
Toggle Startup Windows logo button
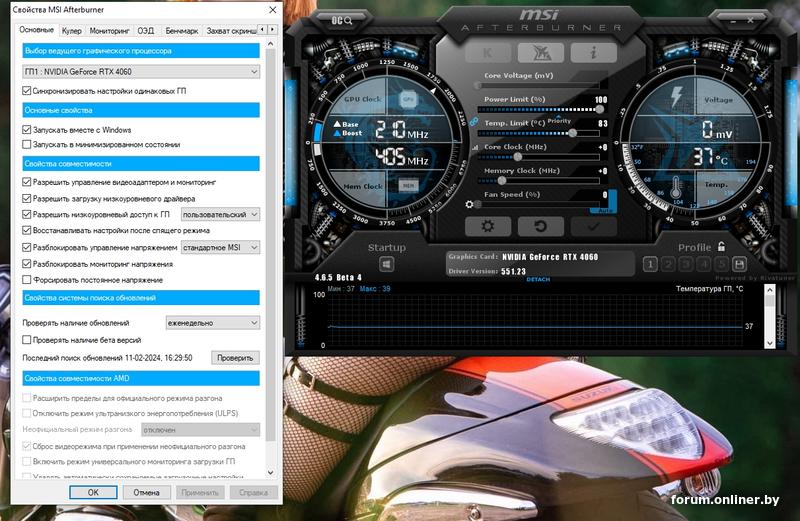386,264
